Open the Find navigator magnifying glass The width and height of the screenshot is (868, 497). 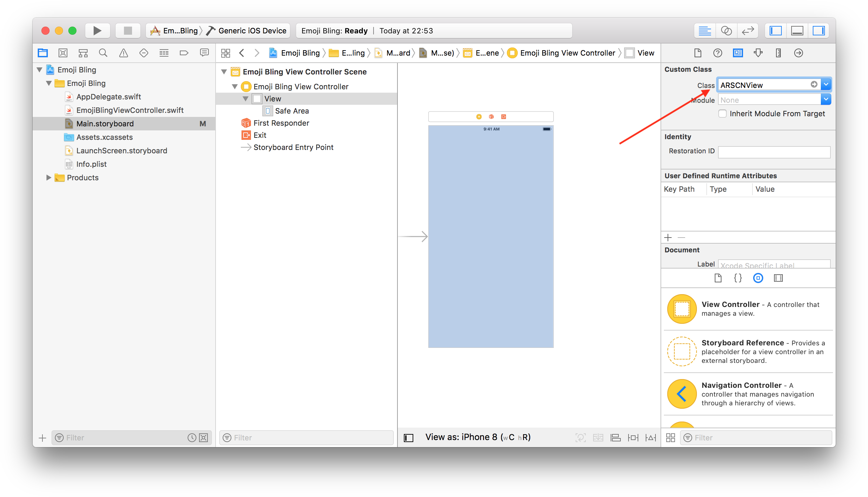(103, 53)
